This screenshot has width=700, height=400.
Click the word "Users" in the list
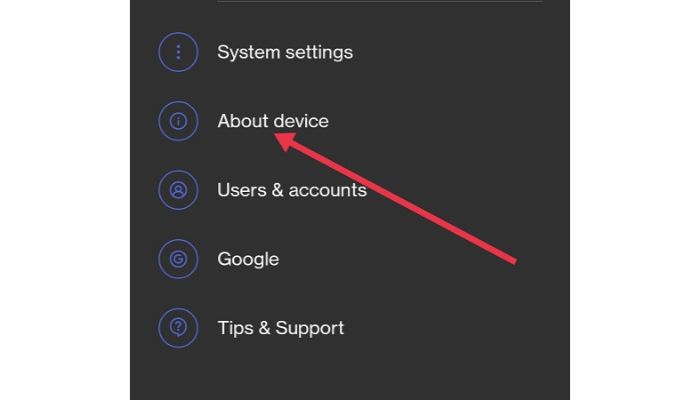[x=242, y=190]
